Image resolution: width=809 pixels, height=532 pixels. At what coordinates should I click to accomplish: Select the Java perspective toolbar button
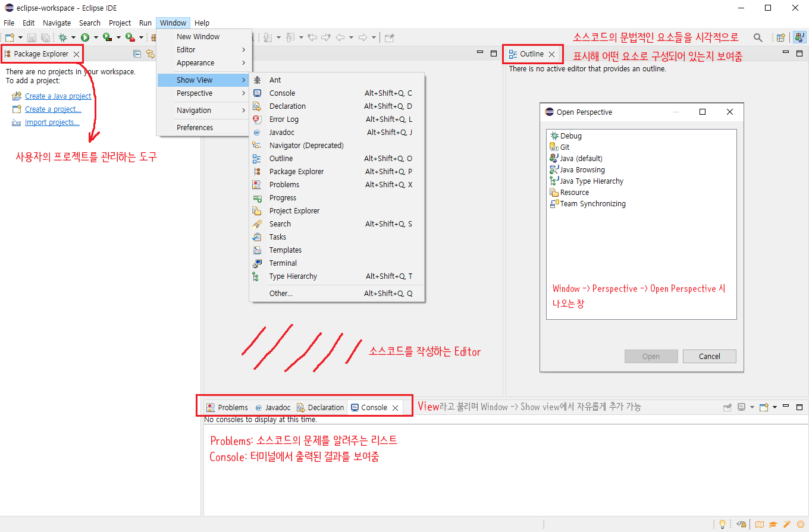click(799, 37)
